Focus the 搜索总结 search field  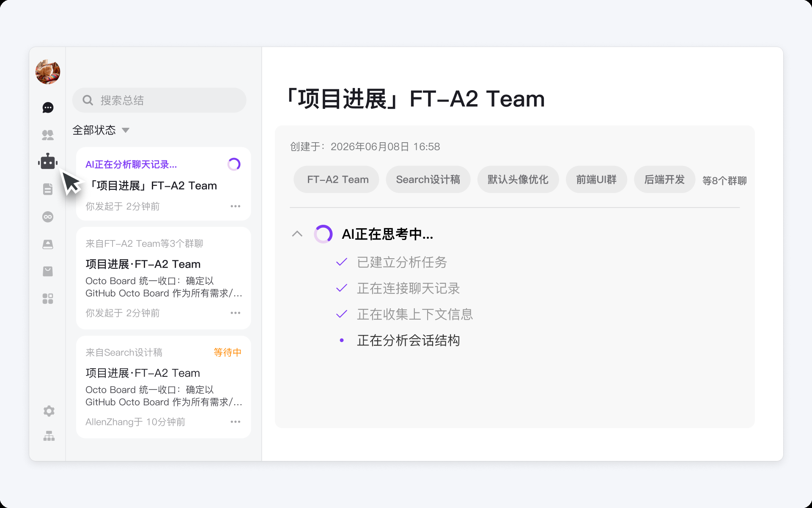point(159,100)
